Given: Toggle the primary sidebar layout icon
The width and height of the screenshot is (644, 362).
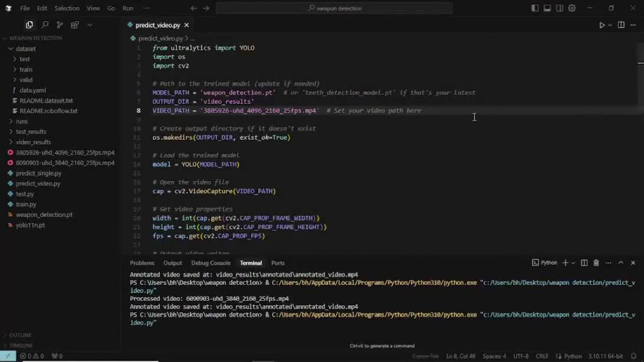Looking at the screenshot, I should (x=535, y=8).
